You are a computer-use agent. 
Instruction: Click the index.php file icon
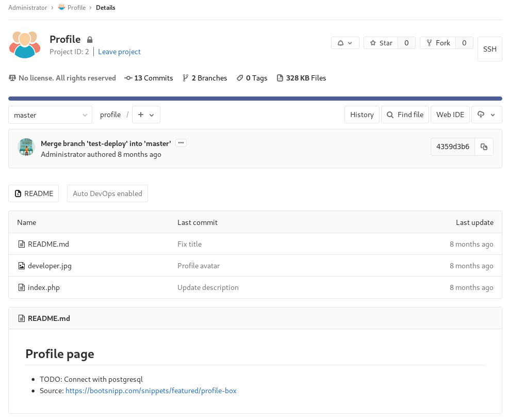coord(21,287)
